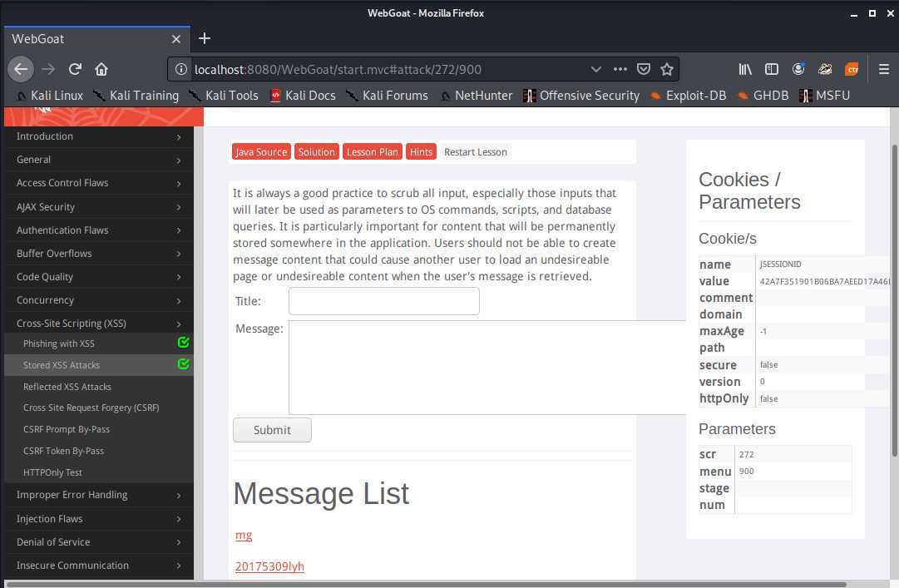This screenshot has height=588, width=899.
Task: Open Kali Forums bookmark
Action: click(387, 96)
